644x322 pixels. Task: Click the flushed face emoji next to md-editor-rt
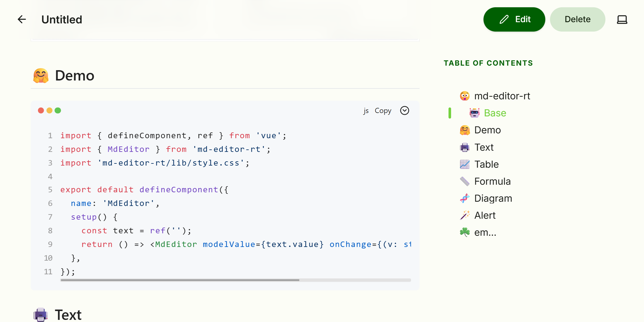464,96
